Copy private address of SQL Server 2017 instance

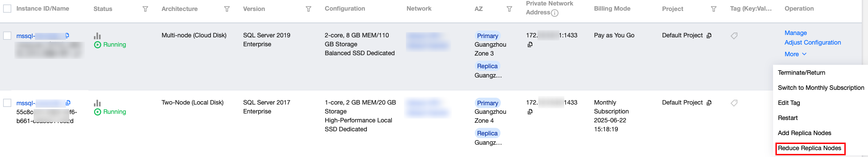click(530, 112)
